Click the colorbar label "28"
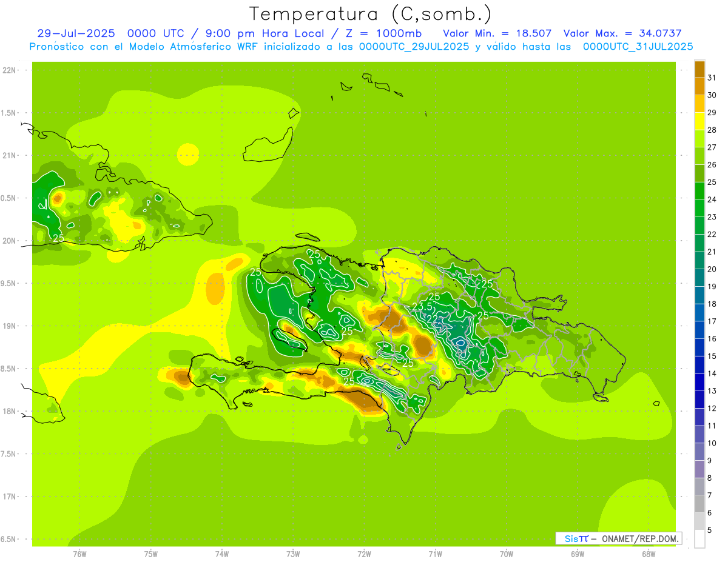Screen dimensions: 728x562 712,130
